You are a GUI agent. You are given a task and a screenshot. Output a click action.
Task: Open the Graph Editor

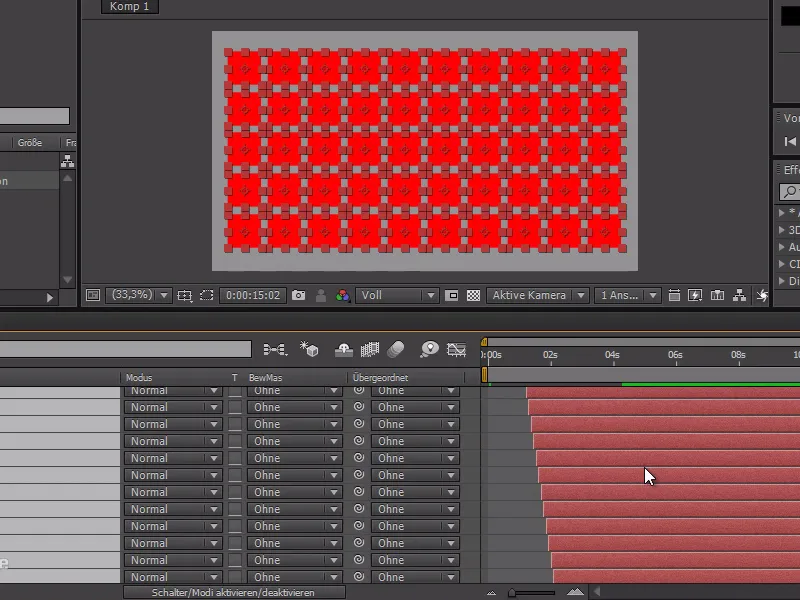click(x=458, y=348)
